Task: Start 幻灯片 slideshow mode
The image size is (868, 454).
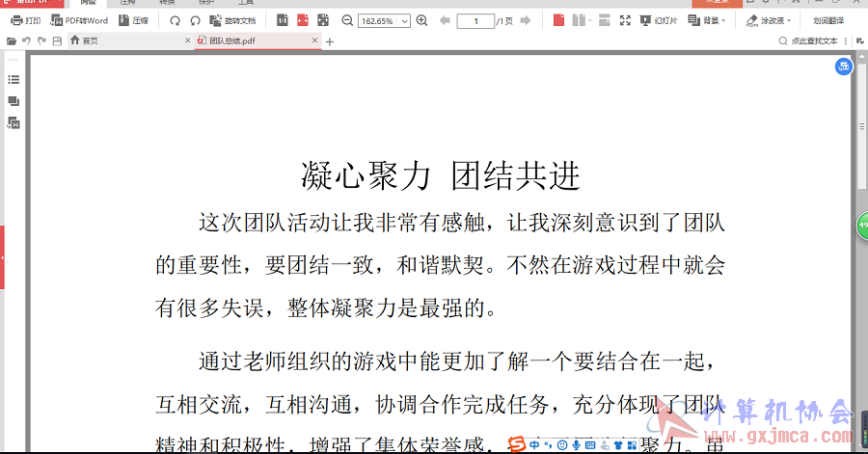Action: (x=658, y=20)
